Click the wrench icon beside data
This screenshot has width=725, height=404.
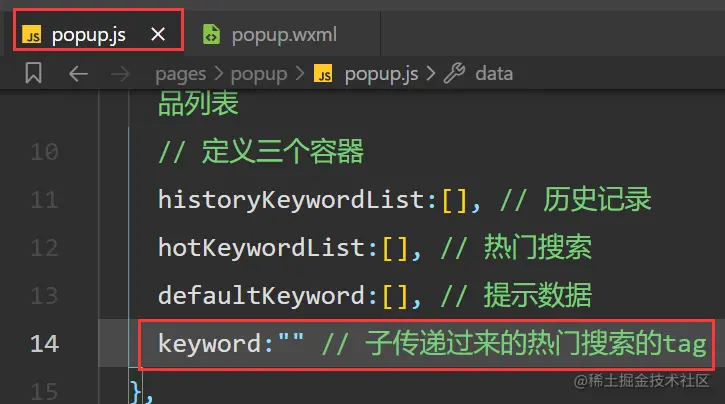tap(455, 73)
